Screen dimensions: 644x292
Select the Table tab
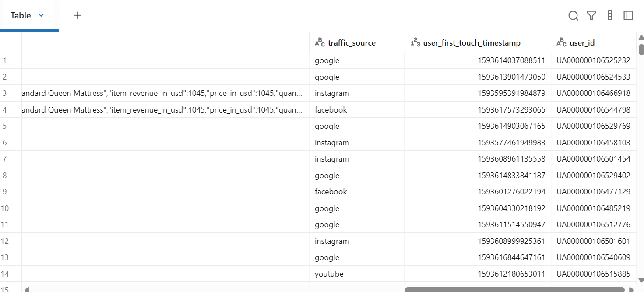click(21, 15)
